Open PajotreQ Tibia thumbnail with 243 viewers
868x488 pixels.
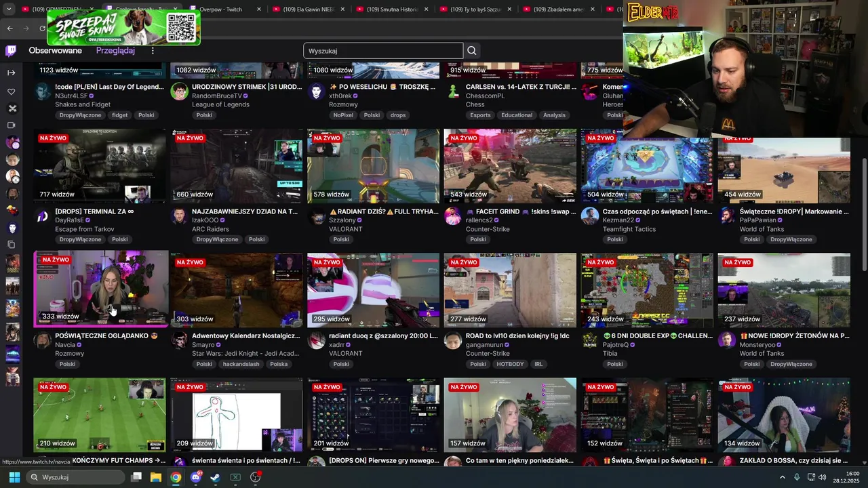(647, 291)
